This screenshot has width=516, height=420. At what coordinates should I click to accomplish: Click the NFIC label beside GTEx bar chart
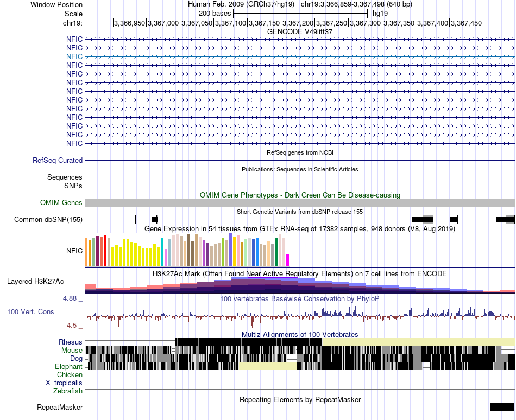coord(74,251)
